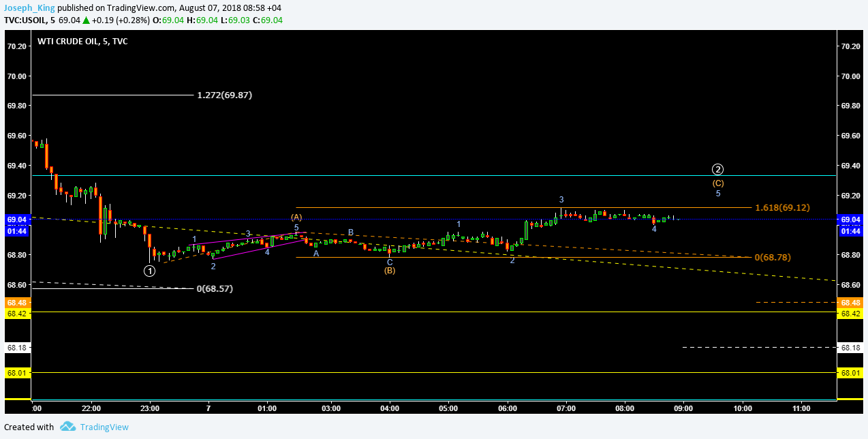This screenshot has height=439, width=868.
Task: Click the orange (A) wave label
Action: (x=296, y=217)
